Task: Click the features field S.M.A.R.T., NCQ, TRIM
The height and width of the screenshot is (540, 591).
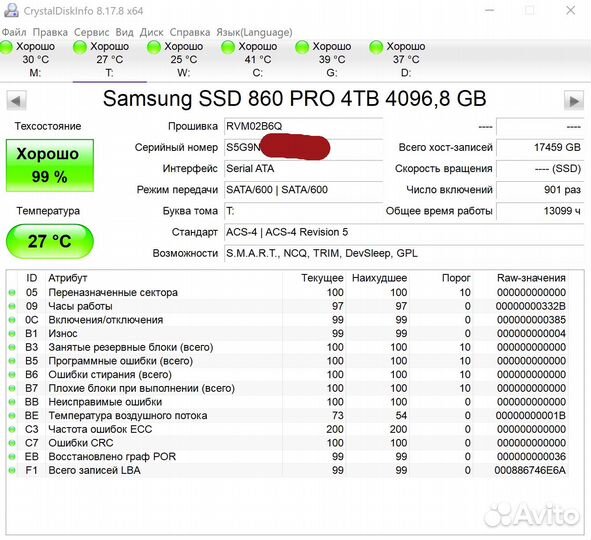Action: coord(404,253)
